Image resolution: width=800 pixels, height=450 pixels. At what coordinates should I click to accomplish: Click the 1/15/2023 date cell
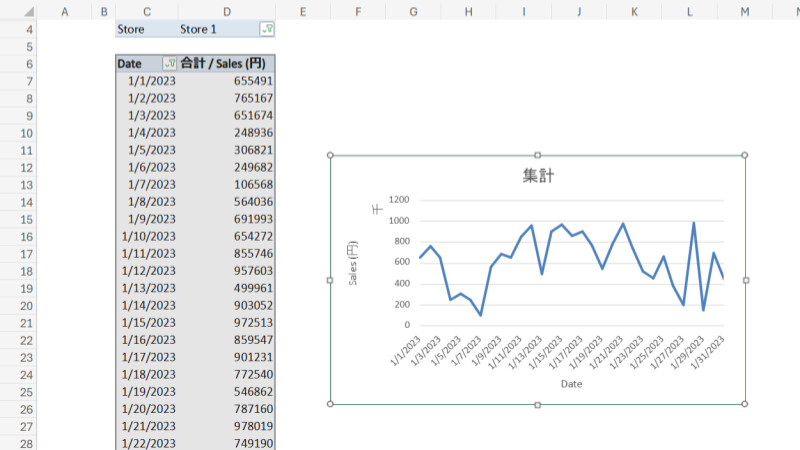pos(147,323)
